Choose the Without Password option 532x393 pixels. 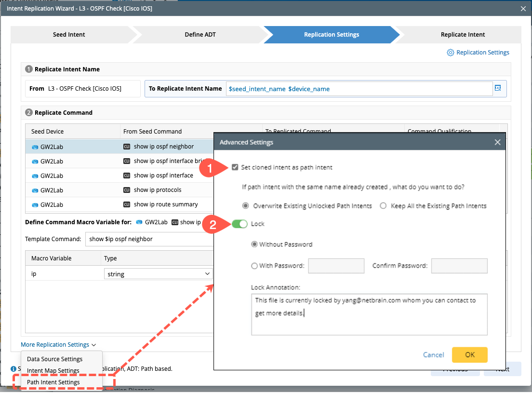click(254, 244)
